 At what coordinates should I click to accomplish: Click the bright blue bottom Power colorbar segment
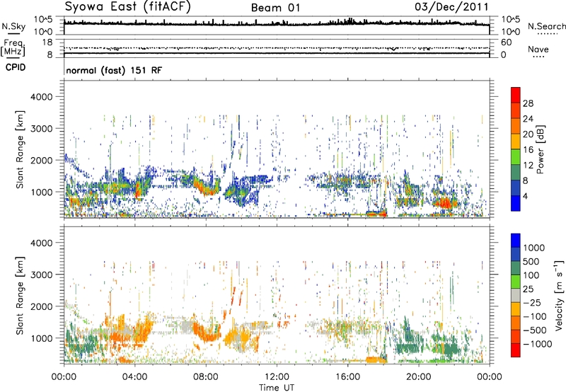[516, 203]
